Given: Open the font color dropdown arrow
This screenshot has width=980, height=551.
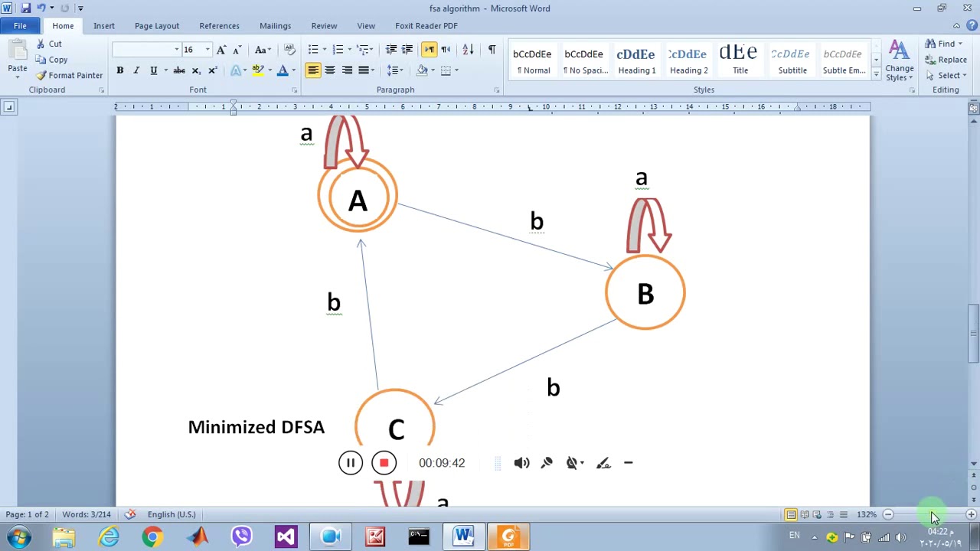Looking at the screenshot, I should pyautogui.click(x=294, y=70).
